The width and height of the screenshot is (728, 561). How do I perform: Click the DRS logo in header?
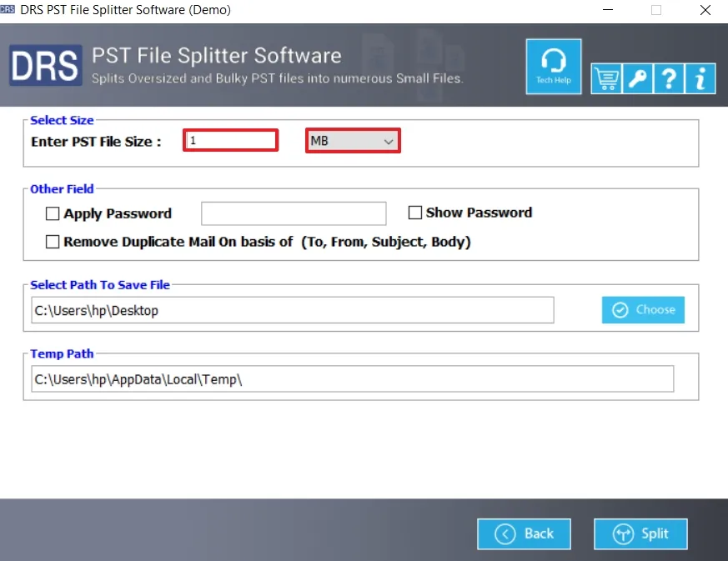pyautogui.click(x=45, y=65)
